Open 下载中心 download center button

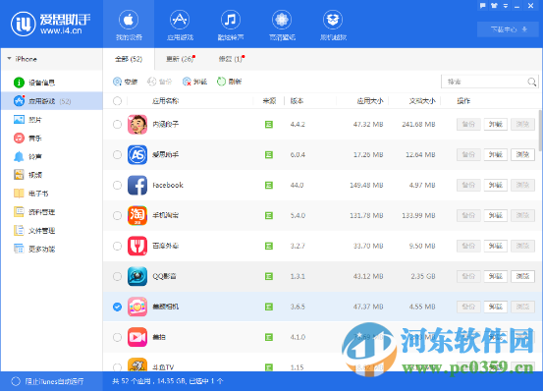click(509, 29)
